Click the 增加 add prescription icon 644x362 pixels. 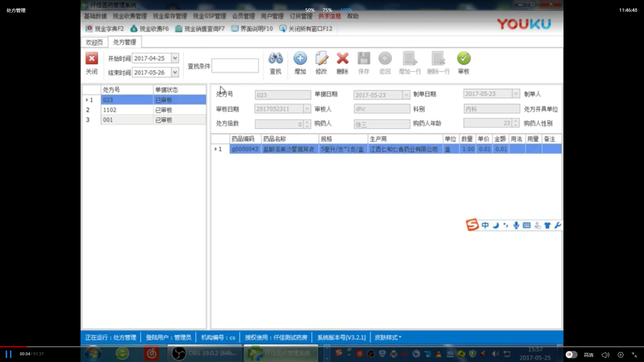pos(300,58)
